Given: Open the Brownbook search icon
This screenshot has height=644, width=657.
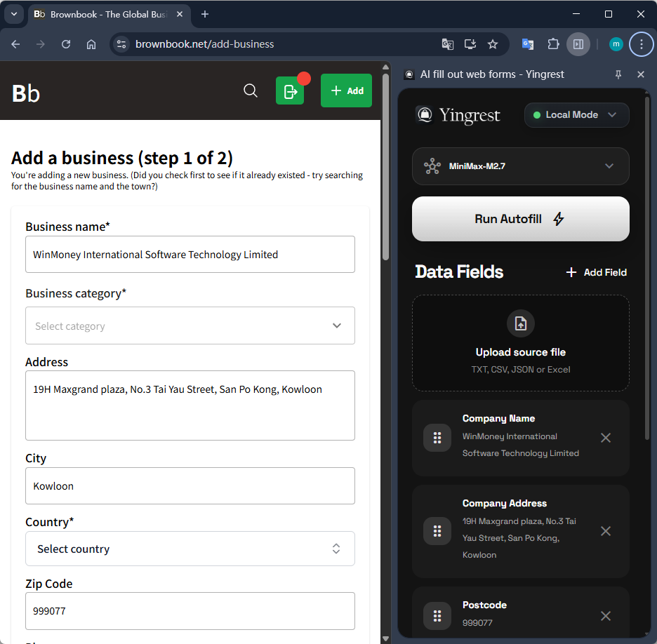Looking at the screenshot, I should tap(251, 90).
